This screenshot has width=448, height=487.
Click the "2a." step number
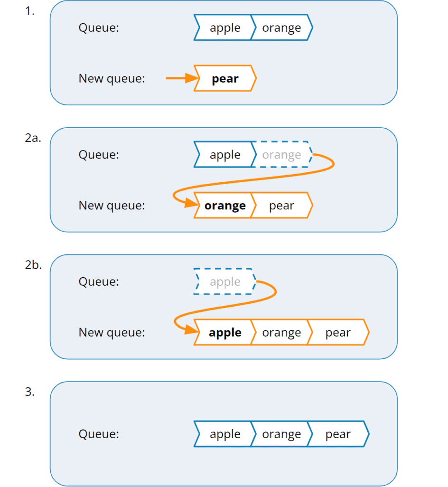coord(33,138)
